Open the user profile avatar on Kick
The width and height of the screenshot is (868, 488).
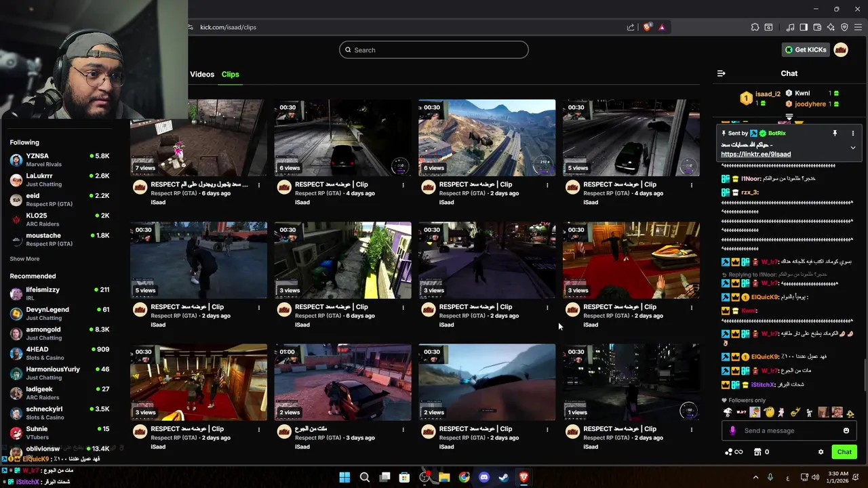pyautogui.click(x=841, y=49)
